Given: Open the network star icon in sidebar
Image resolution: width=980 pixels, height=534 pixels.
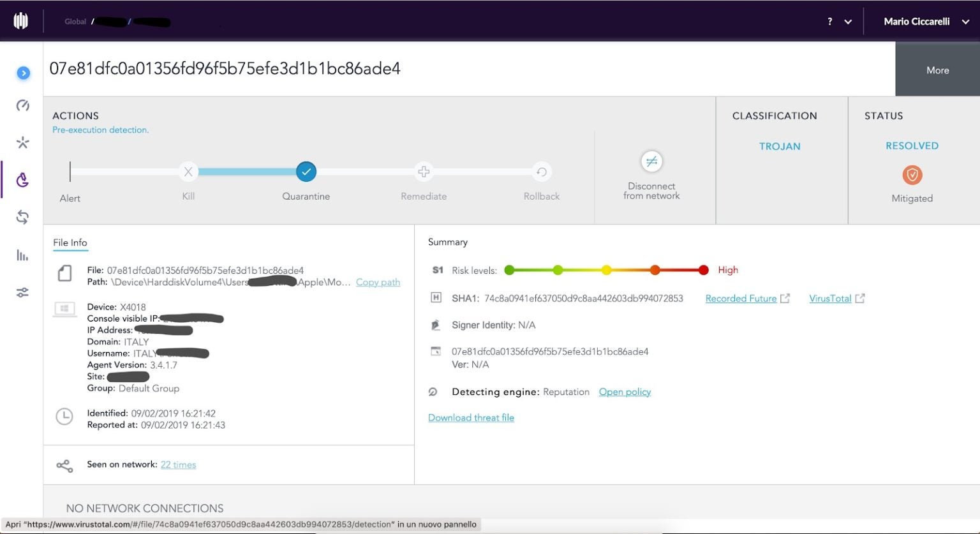Looking at the screenshot, I should tap(23, 142).
